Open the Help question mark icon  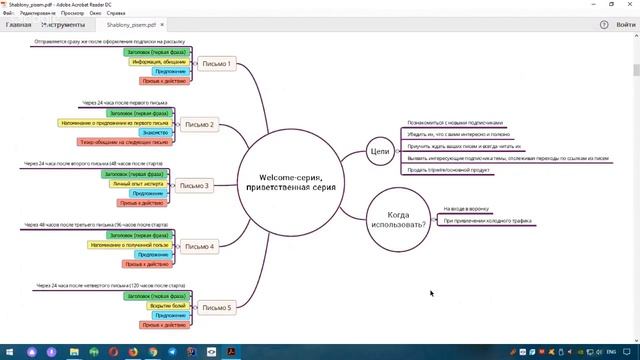pos(604,25)
